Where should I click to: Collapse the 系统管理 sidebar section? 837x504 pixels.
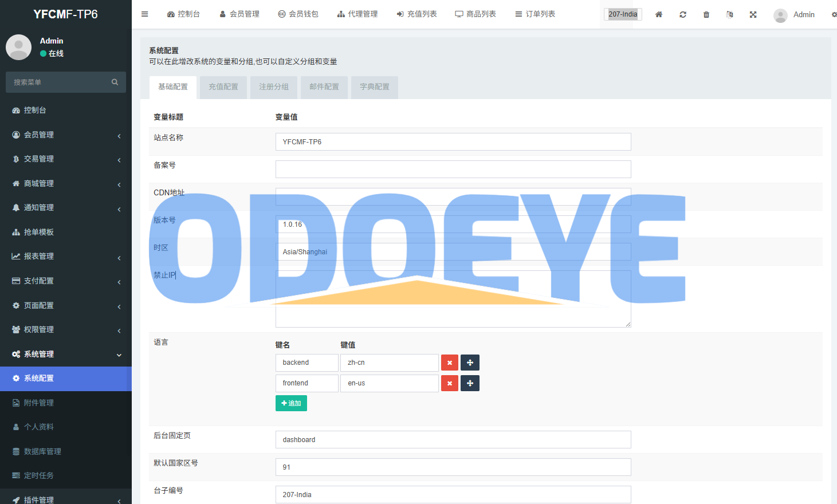(x=65, y=355)
